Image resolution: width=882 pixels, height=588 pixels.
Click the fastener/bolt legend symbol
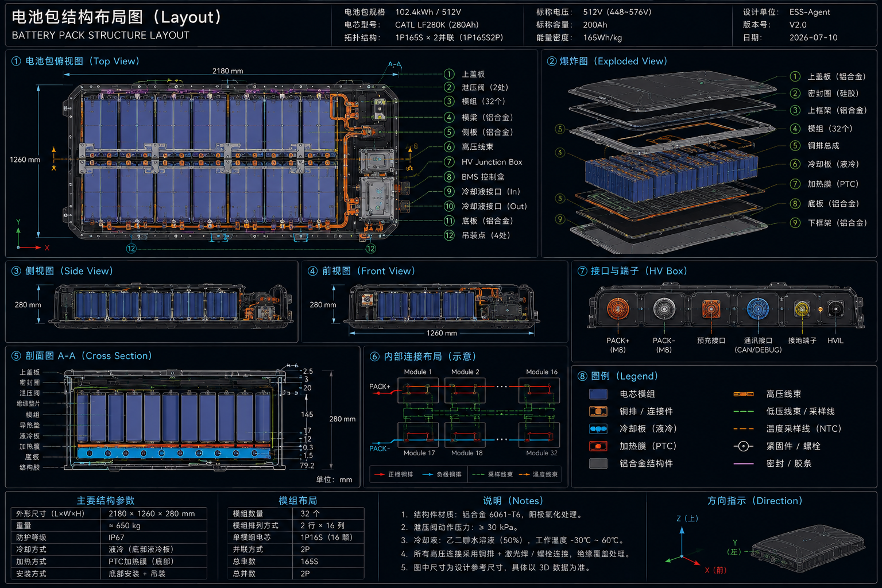coord(744,446)
